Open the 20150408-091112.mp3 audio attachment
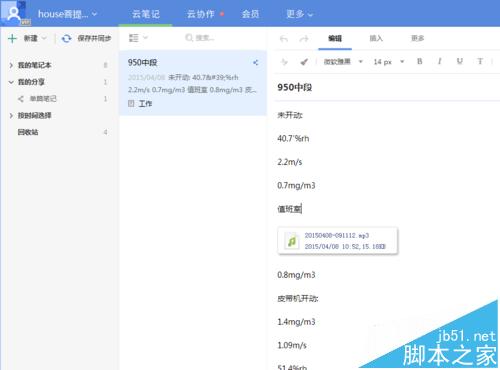The width and height of the screenshot is (500, 370). click(338, 241)
